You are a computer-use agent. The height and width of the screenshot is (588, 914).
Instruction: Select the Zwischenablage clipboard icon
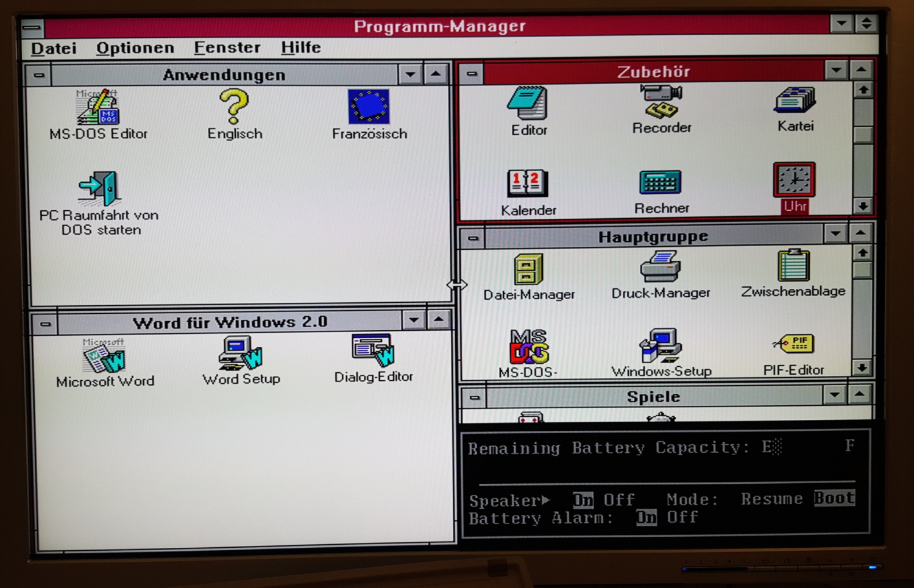(x=793, y=265)
